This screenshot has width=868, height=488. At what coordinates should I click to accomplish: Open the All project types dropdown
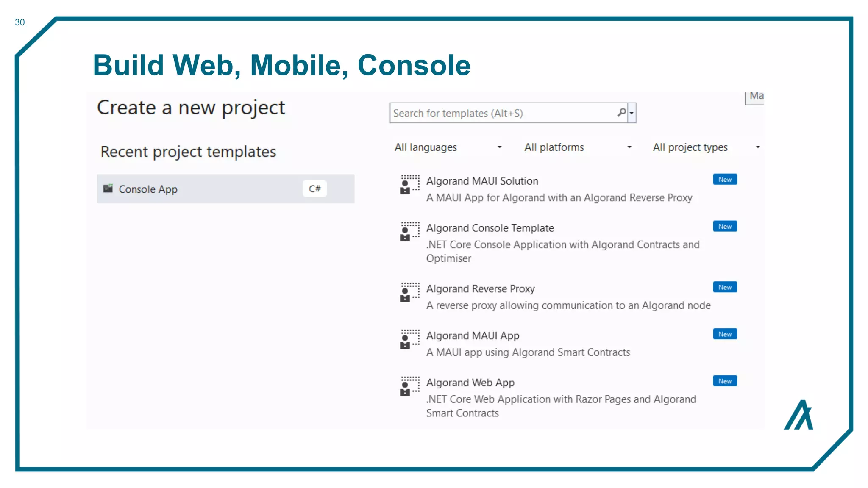(706, 147)
